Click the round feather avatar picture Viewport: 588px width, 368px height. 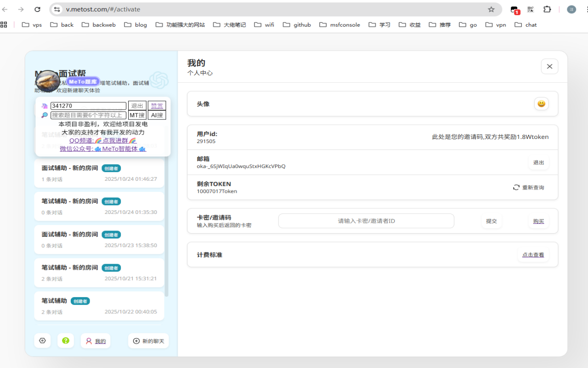pos(47,82)
